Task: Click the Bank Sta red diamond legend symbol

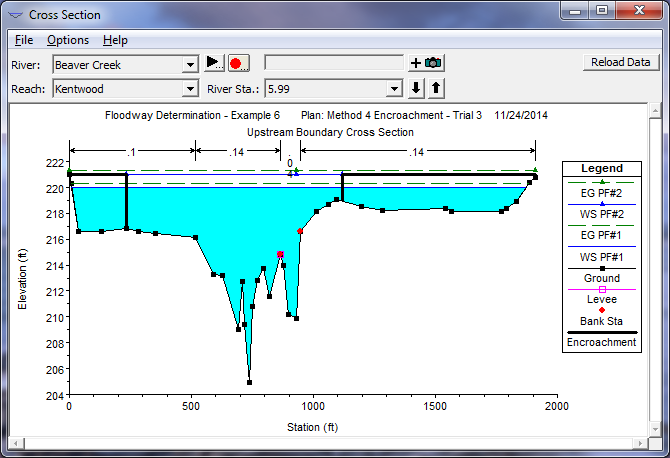Action: point(602,310)
